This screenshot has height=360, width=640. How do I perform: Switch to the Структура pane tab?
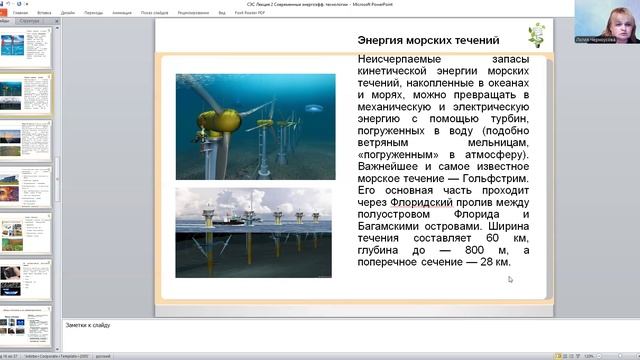(x=29, y=21)
